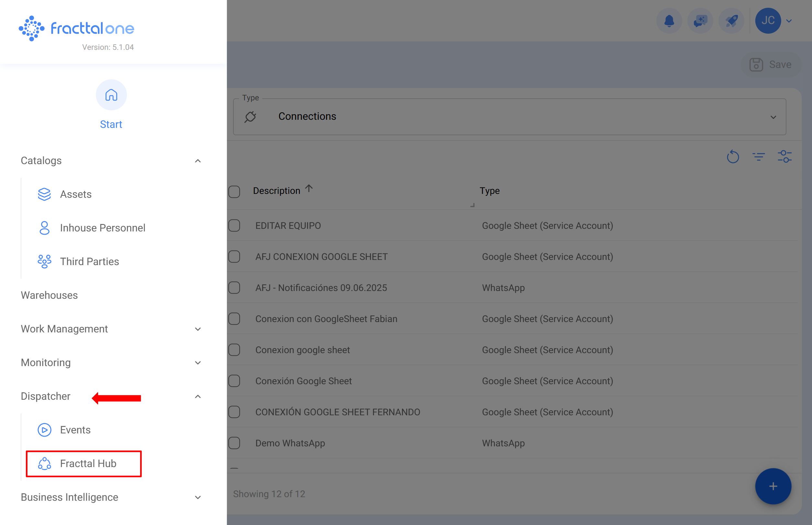Open column settings sliders icon
Screen dimensions: 812x525
(x=784, y=157)
